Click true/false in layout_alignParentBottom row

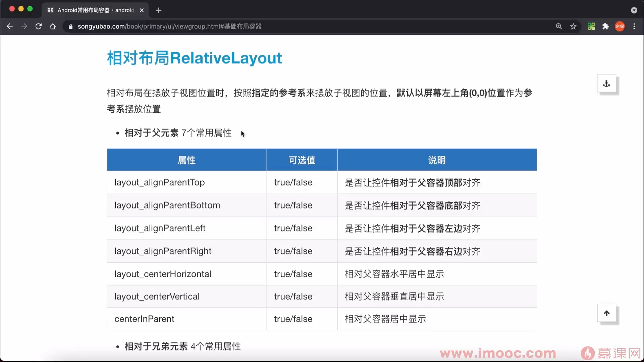point(293,205)
